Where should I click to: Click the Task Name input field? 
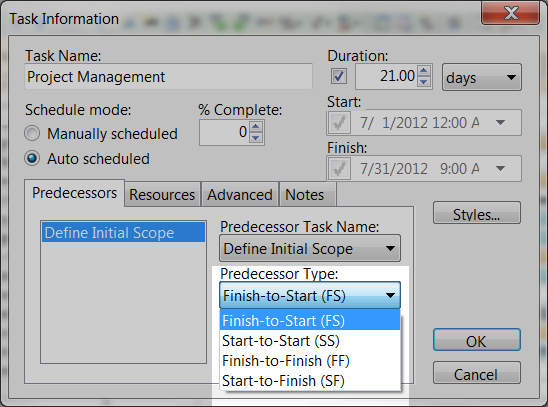pyautogui.click(x=168, y=77)
